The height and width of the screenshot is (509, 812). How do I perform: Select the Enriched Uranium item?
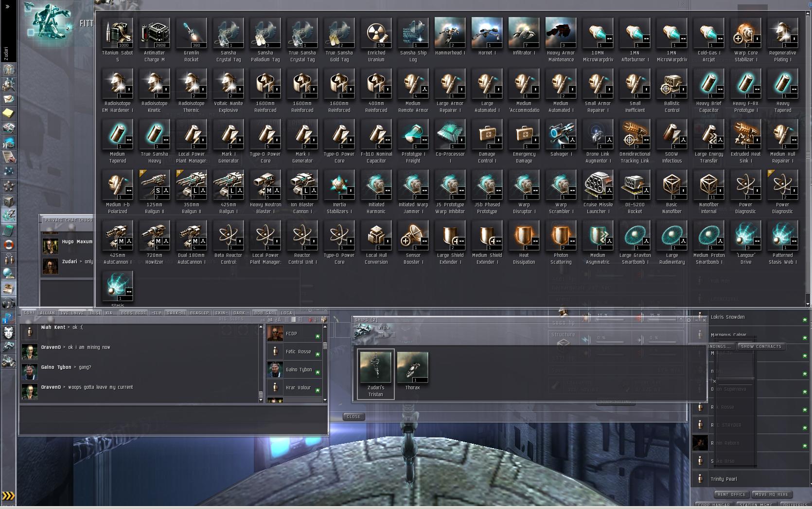376,40
